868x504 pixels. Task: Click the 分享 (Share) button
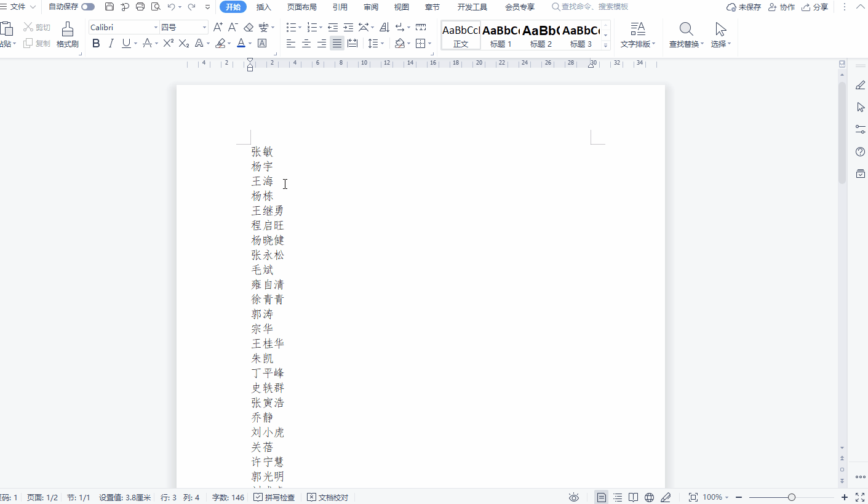(x=815, y=7)
